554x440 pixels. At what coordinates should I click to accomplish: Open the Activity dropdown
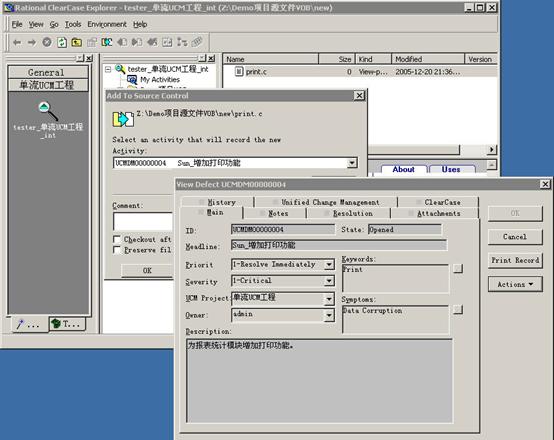[352, 163]
